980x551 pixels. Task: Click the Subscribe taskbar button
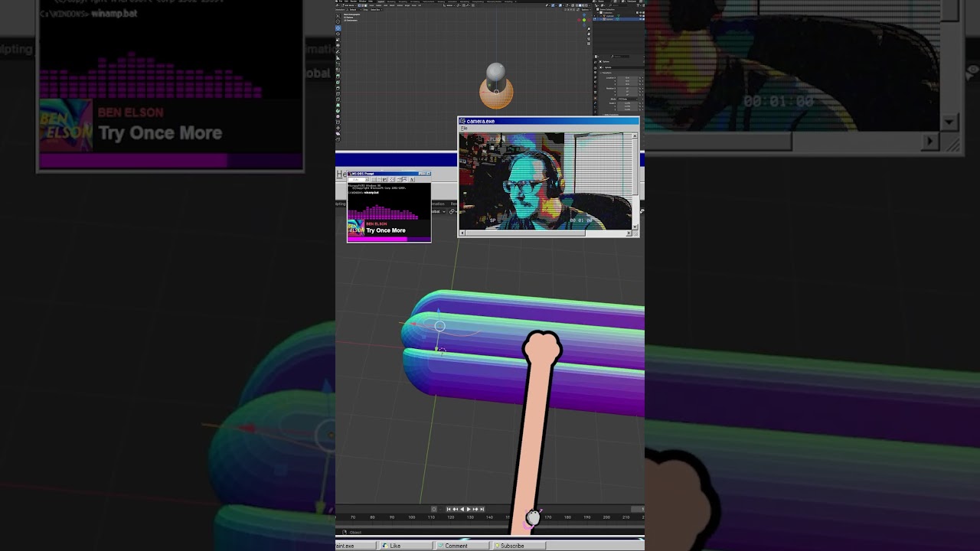519,546
